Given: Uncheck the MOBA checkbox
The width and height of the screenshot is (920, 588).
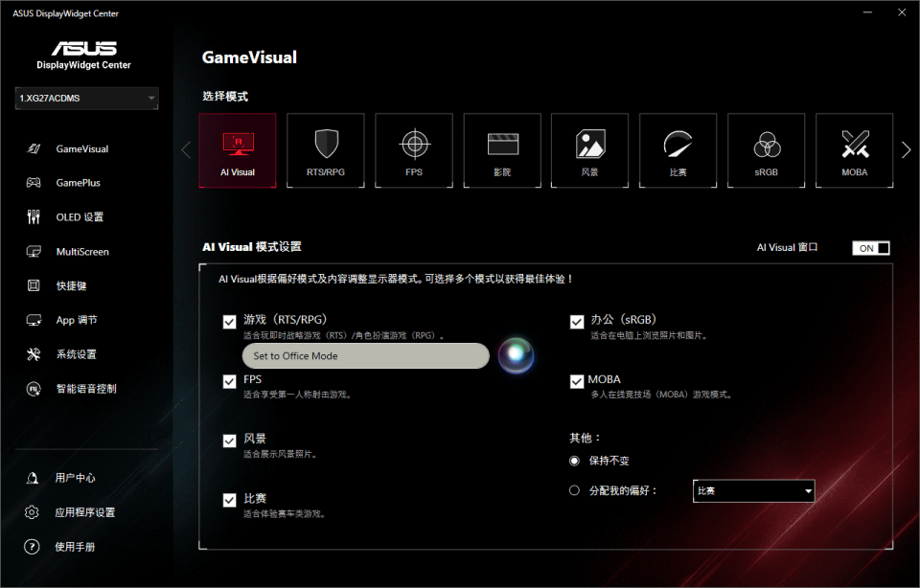Looking at the screenshot, I should [x=577, y=382].
